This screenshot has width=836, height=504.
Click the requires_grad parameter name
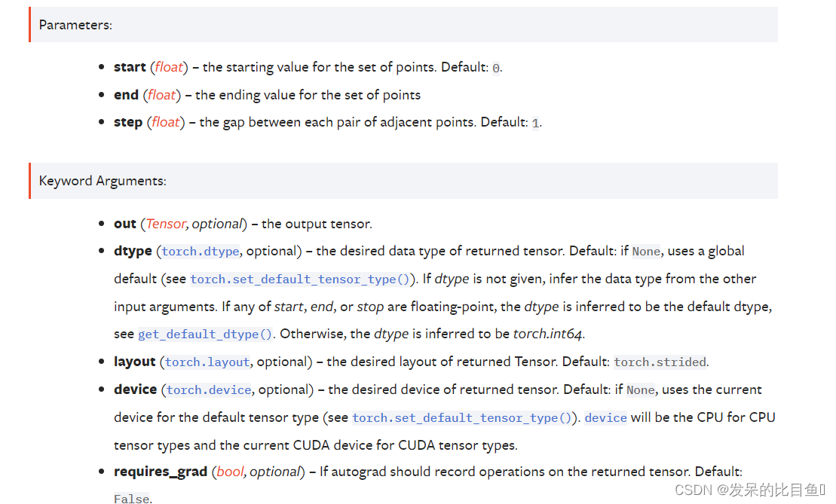[x=161, y=472]
